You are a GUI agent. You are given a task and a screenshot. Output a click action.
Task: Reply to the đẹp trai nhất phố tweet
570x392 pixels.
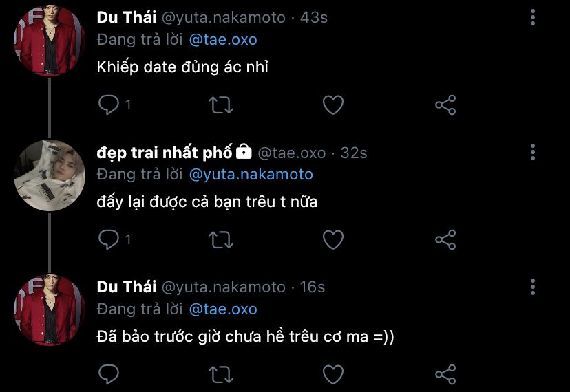(x=109, y=239)
